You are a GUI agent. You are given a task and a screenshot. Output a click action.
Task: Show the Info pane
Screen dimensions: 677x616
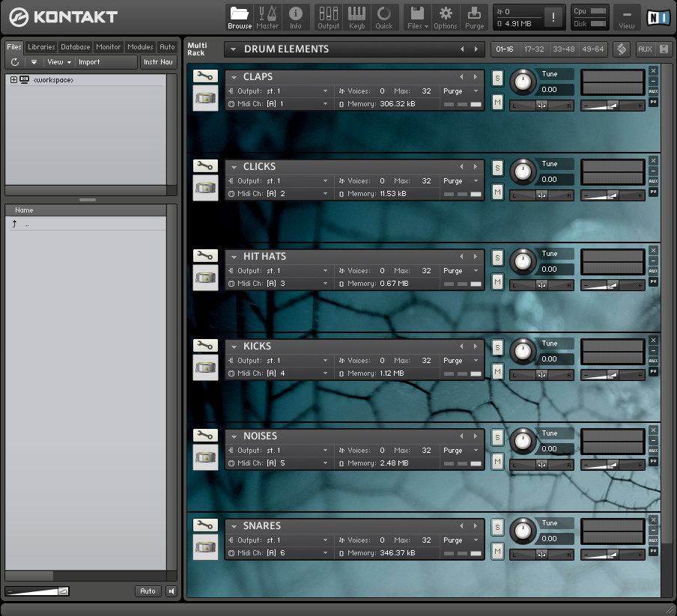pos(296,17)
